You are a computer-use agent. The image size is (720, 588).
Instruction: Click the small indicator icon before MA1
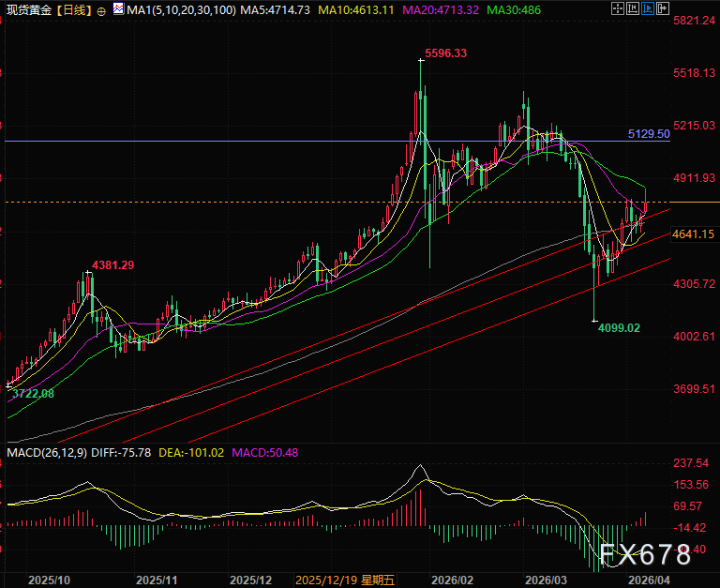pos(117,8)
